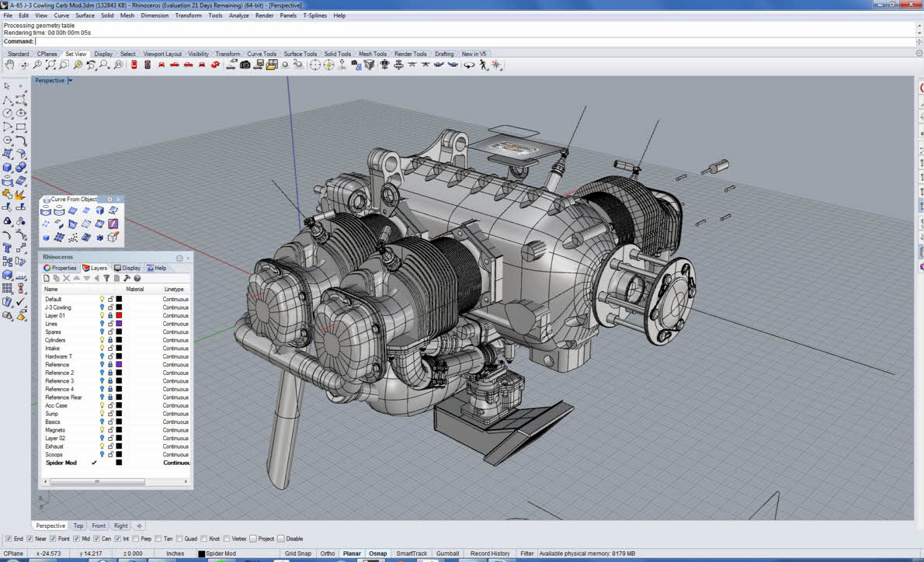Select the pointer selection arrow tool
Image resolution: width=924 pixels, height=562 pixels.
coord(7,86)
